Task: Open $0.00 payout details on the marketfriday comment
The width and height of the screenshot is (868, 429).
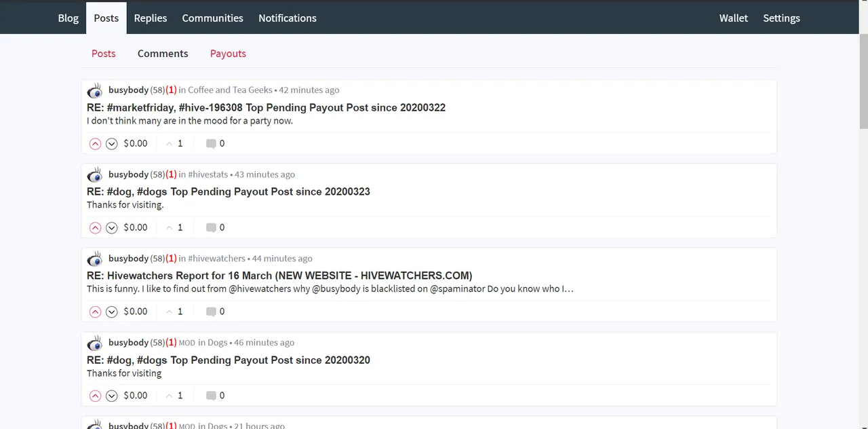Action: pos(136,143)
